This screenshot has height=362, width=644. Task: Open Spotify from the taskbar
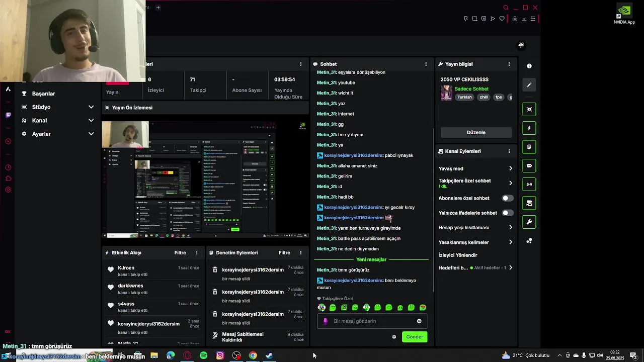pyautogui.click(x=203, y=355)
